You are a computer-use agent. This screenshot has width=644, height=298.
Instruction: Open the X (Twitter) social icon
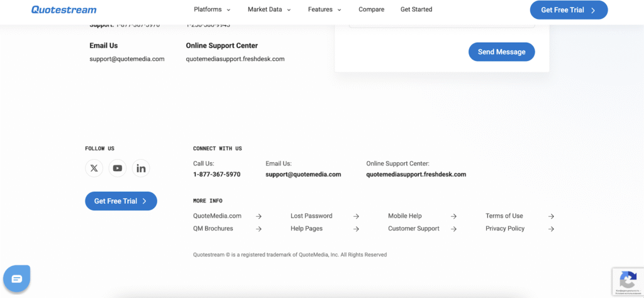pos(94,168)
